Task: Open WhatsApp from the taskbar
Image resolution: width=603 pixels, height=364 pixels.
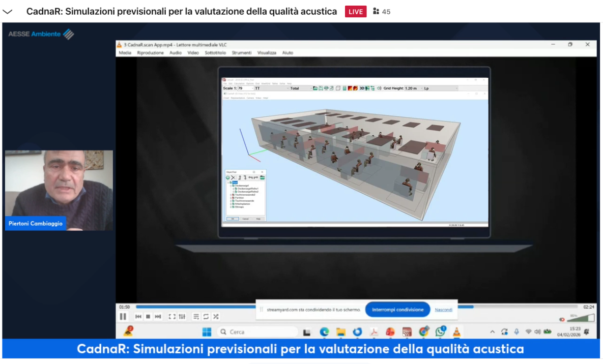Action: [440, 331]
